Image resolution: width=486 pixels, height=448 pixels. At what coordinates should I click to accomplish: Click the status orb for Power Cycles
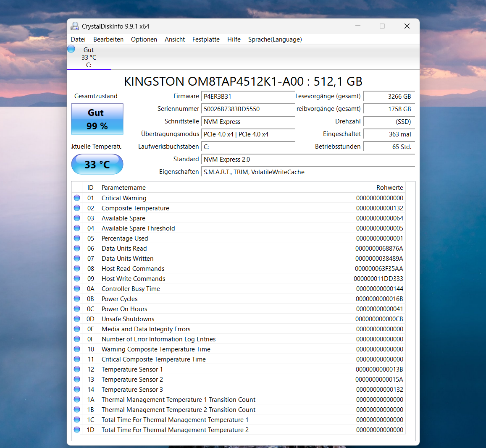(x=77, y=299)
